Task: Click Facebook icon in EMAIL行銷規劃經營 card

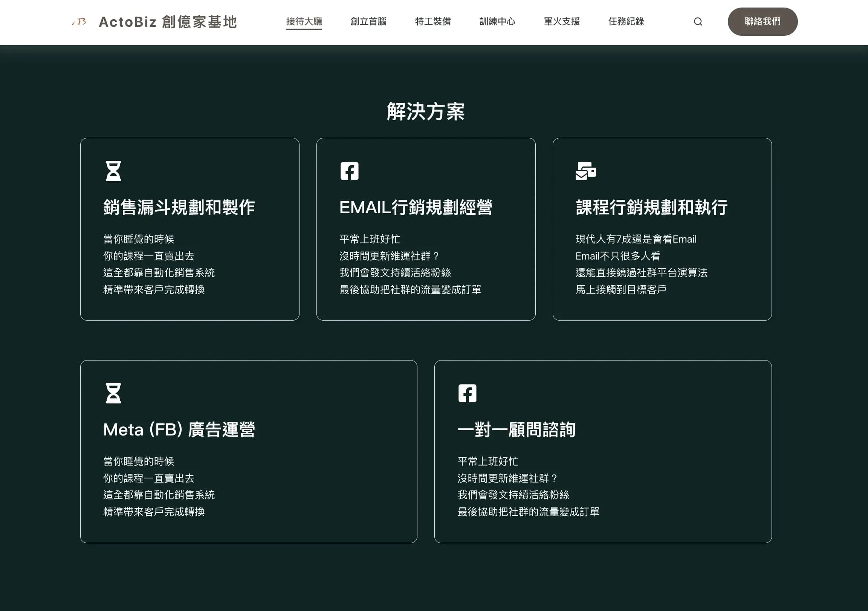Action: 349,171
